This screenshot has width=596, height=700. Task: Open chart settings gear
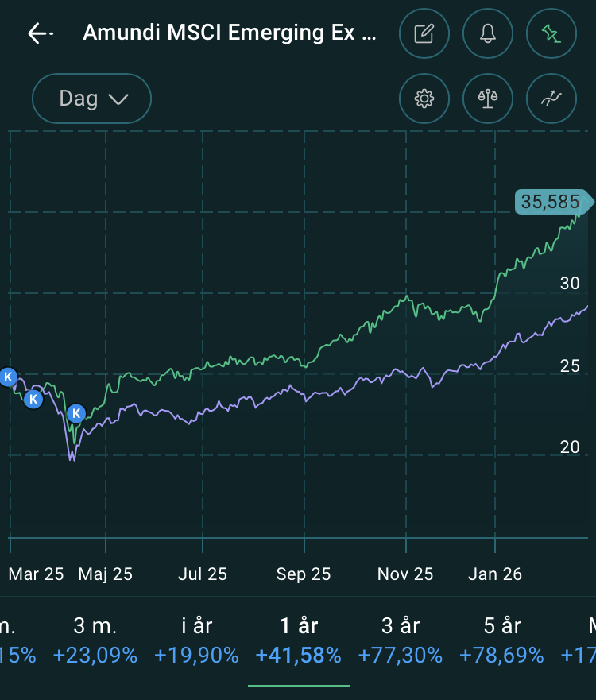pyautogui.click(x=424, y=99)
